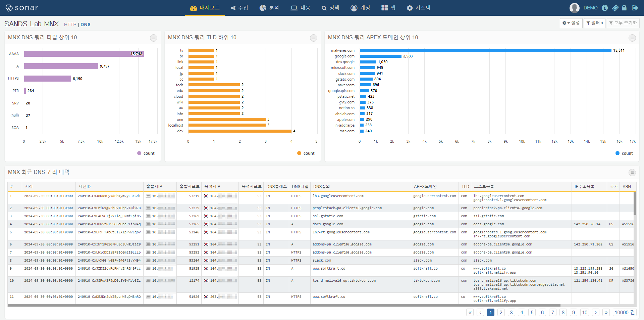The width and height of the screenshot is (644, 320).
Task: Click the table vertical scrollbar
Action: click(635, 203)
